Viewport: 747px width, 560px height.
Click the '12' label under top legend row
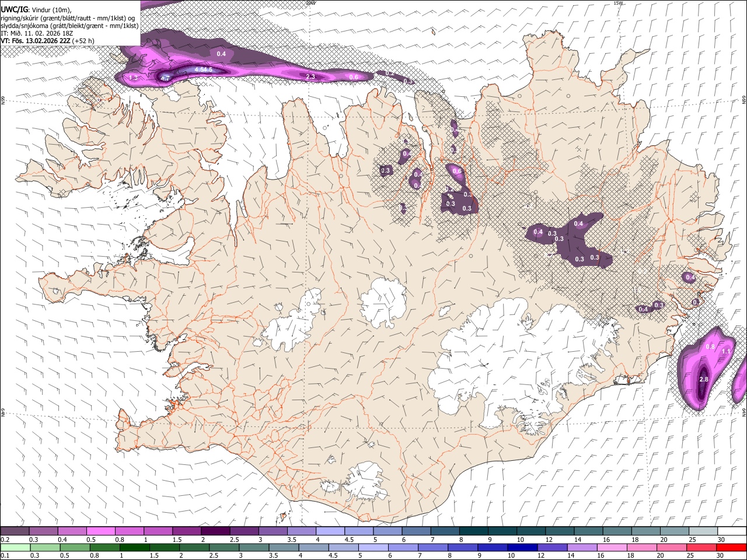tap(549, 540)
